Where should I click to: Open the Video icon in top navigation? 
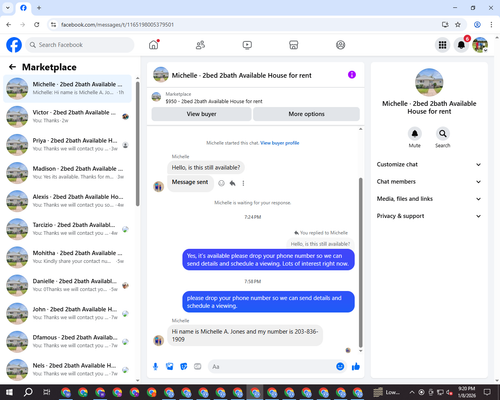click(247, 45)
